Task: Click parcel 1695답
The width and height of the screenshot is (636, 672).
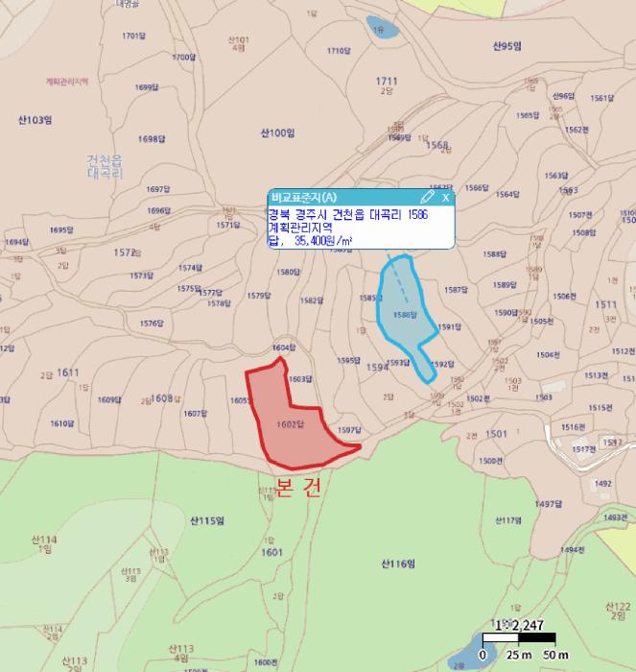Action: coord(61,229)
